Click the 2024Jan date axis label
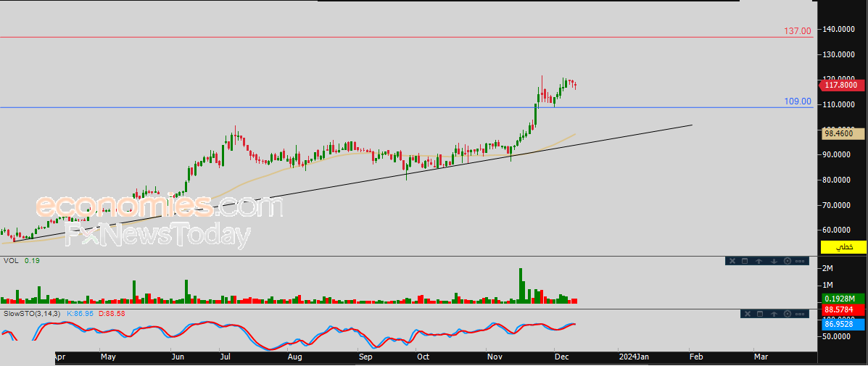Viewport: 868px width, 366px height. [635, 357]
